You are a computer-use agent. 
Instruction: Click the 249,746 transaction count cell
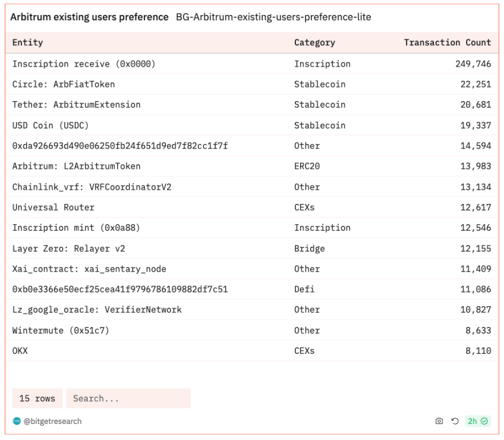473,64
